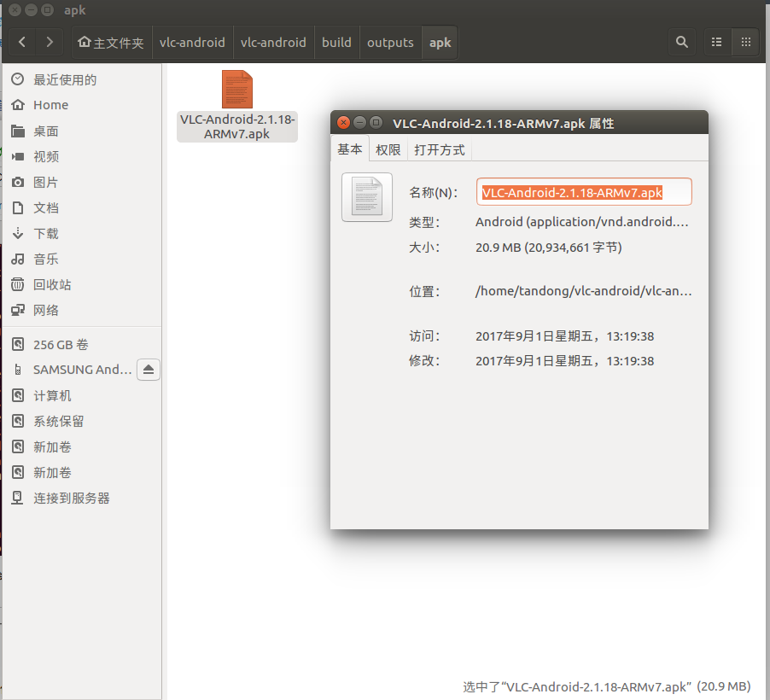This screenshot has width=770, height=700.
Task: Go forward with the right arrow button
Action: tap(50, 42)
